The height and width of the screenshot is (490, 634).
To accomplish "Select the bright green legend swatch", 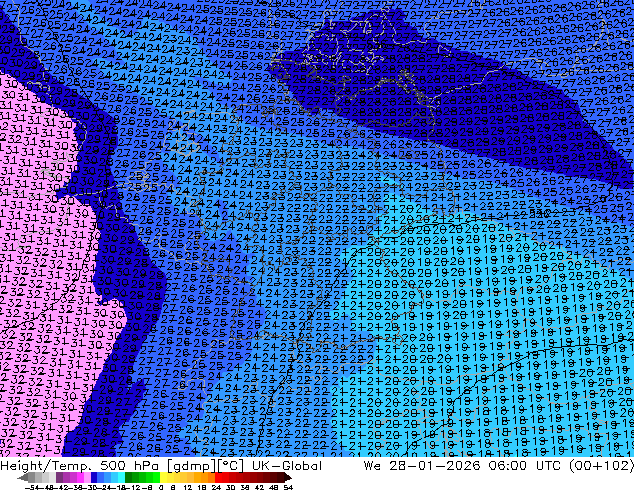I will click(156, 477).
